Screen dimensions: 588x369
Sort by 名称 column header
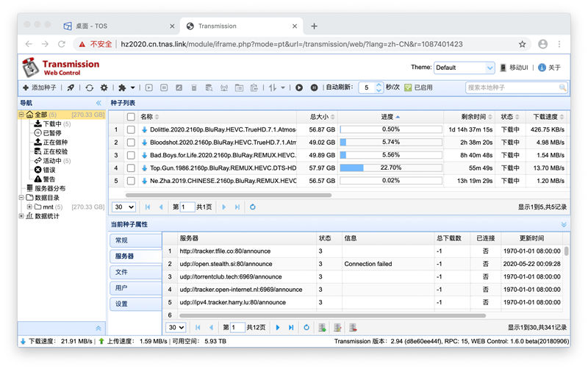pos(149,117)
